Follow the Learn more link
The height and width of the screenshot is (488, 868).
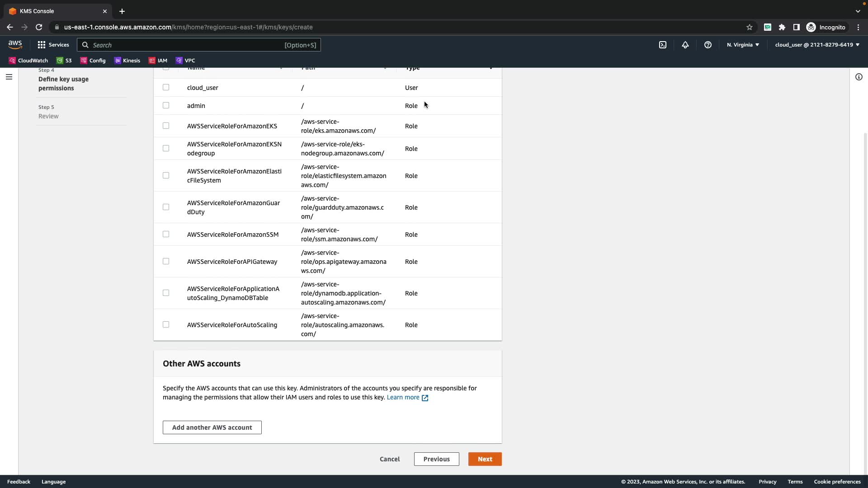tap(403, 398)
